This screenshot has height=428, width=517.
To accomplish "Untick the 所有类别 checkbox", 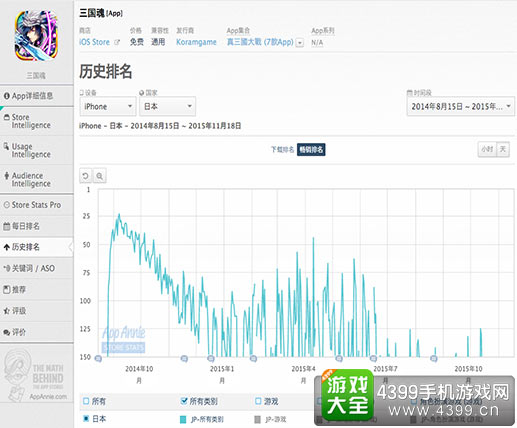I will pos(184,401).
